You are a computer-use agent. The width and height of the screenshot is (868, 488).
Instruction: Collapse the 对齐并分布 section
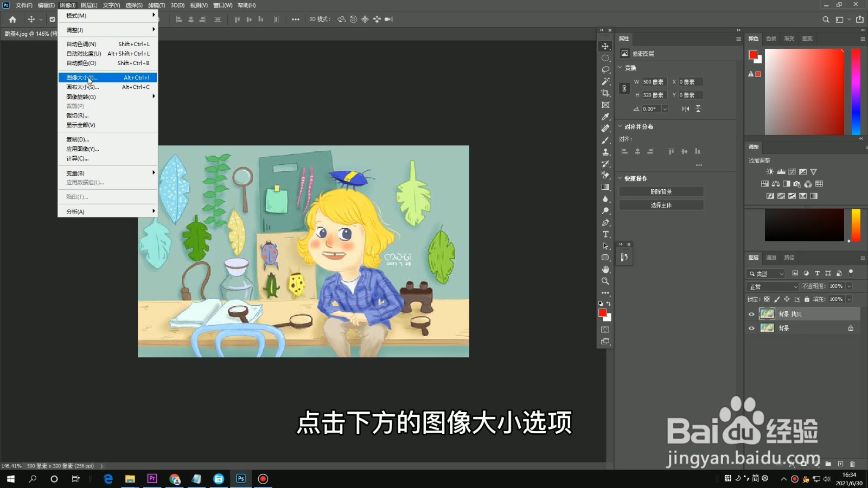tap(621, 126)
